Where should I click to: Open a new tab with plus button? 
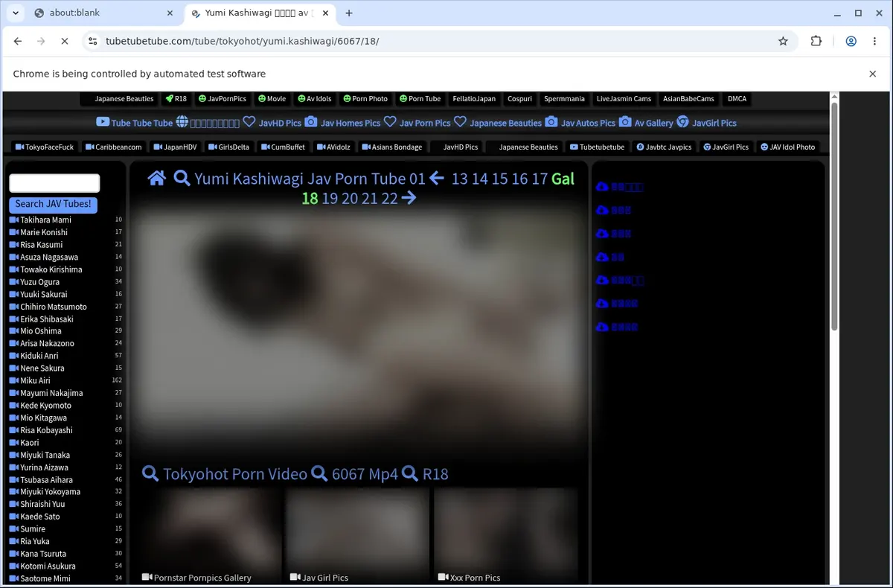349,13
